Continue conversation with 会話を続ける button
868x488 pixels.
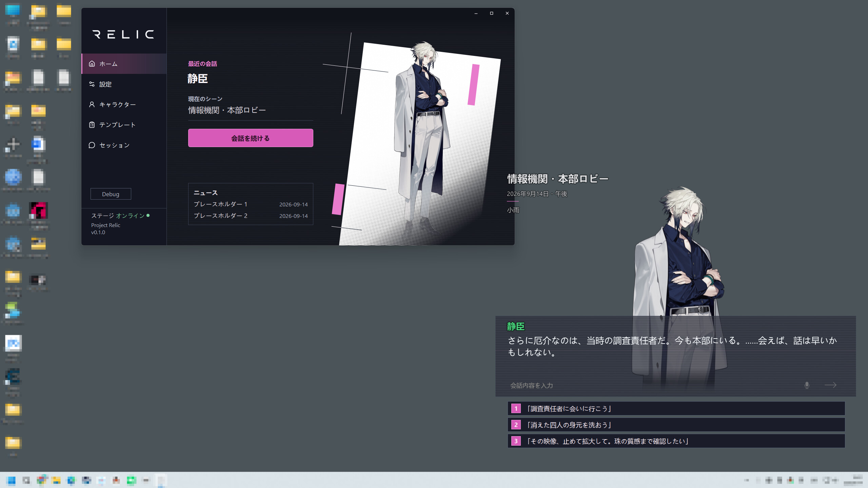(x=251, y=138)
